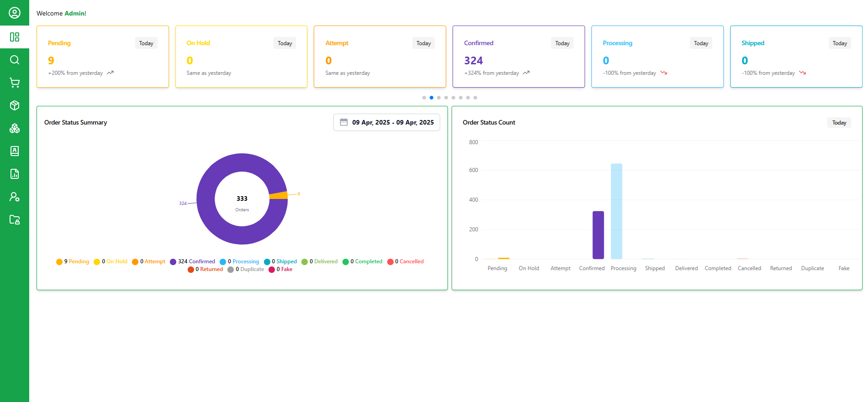Open the shopping cart orders icon

tap(15, 83)
